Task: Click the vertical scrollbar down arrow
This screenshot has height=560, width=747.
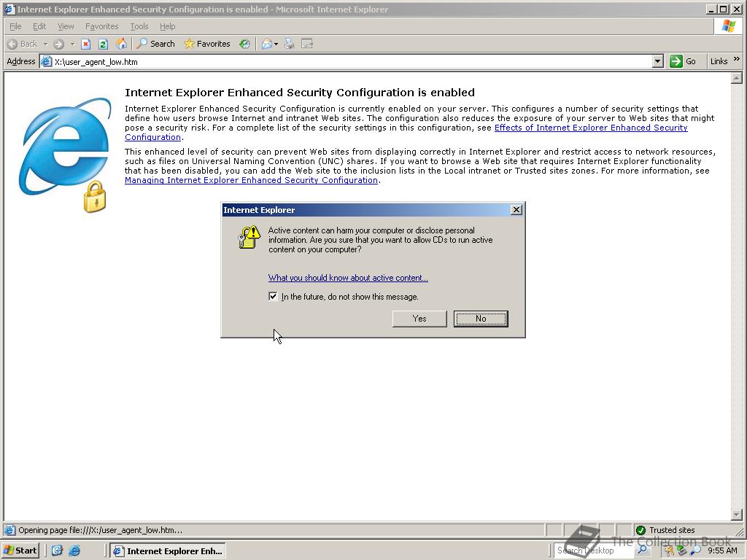Action: coord(737,515)
